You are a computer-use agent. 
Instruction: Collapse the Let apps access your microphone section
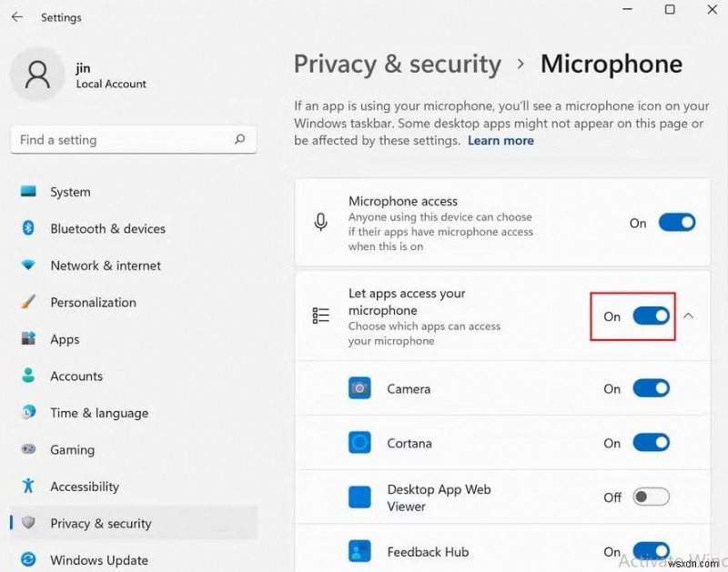click(x=689, y=316)
